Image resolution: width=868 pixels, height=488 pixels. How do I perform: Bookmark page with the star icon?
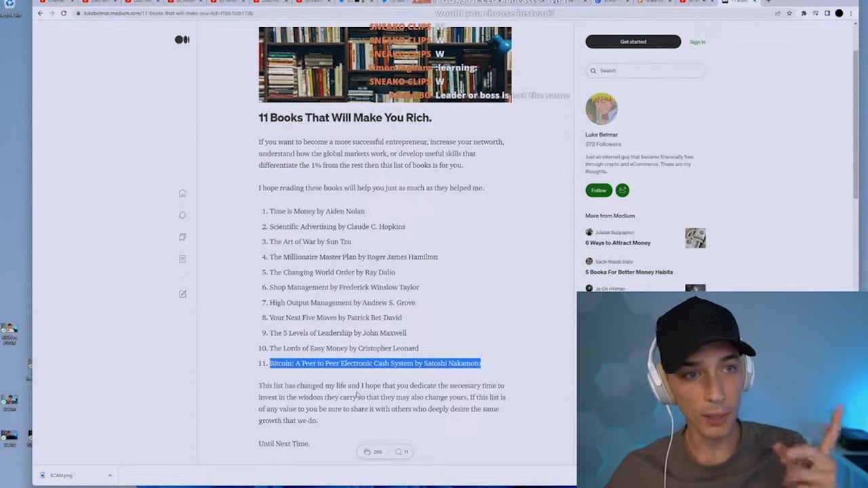pos(789,13)
